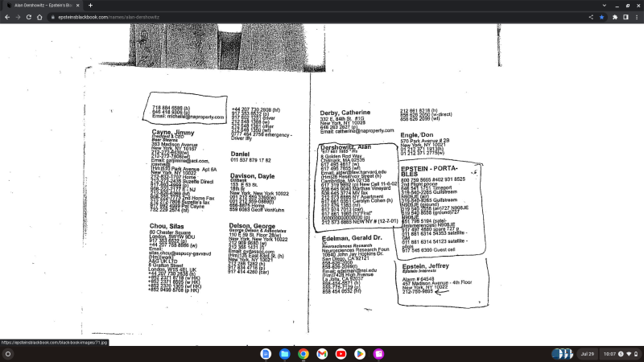Click the Cayne, Jimmy entry heading
Screen dimensions: 644x362
[173, 133]
